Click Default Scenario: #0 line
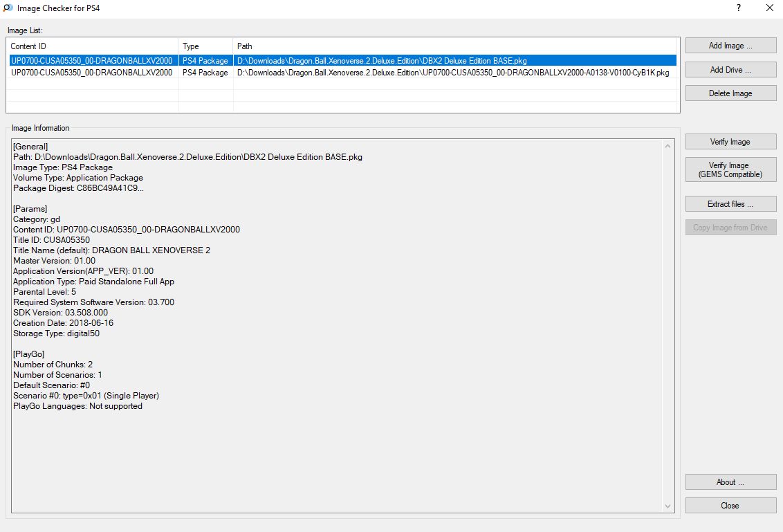 click(51, 385)
